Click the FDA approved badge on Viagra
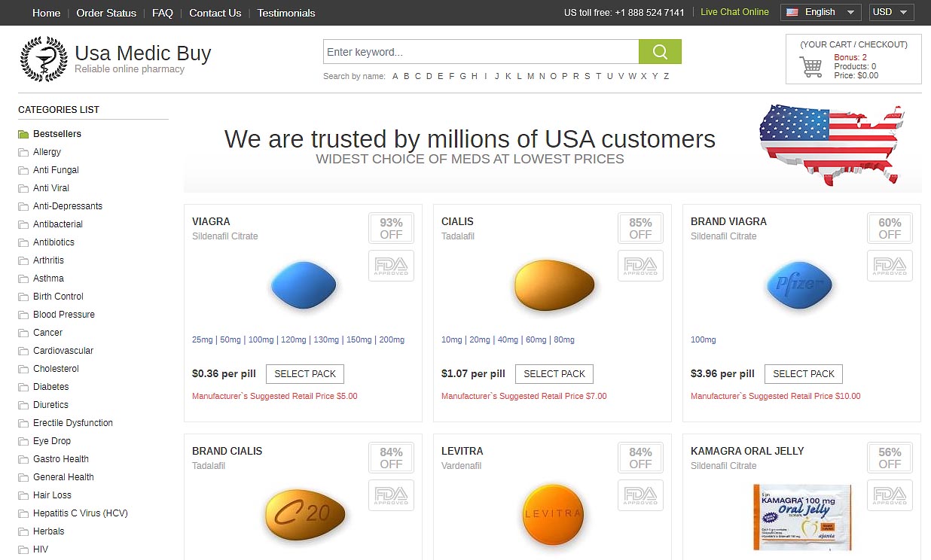This screenshot has height=560, width=931. [x=391, y=266]
